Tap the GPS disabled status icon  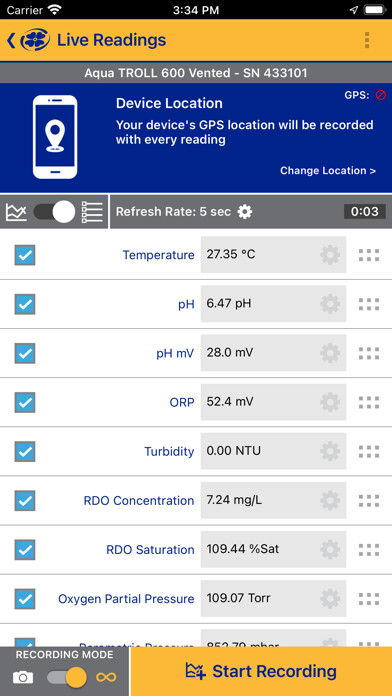pyautogui.click(x=380, y=95)
